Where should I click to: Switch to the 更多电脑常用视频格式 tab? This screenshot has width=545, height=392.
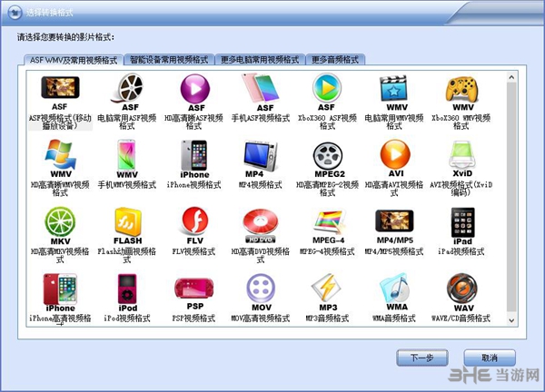260,60
